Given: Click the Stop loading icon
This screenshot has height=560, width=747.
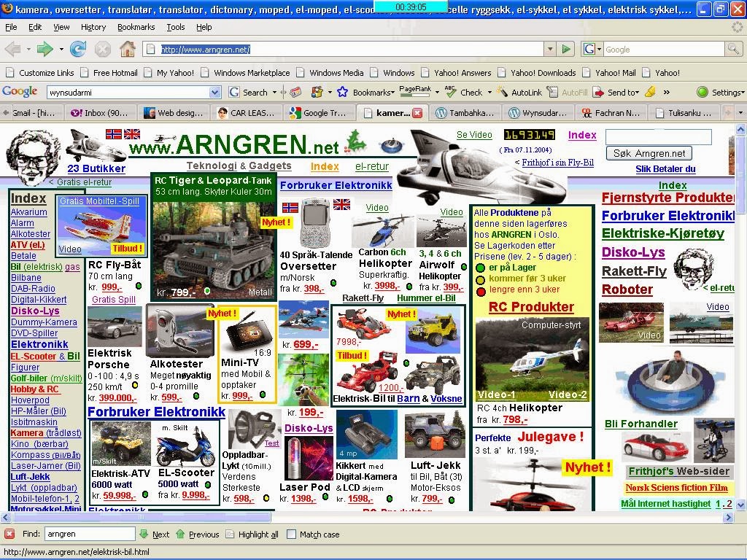Looking at the screenshot, I should (103, 50).
